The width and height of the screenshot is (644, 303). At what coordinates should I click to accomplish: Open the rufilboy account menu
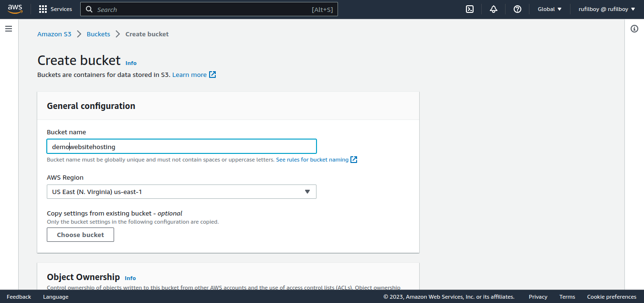point(607,9)
